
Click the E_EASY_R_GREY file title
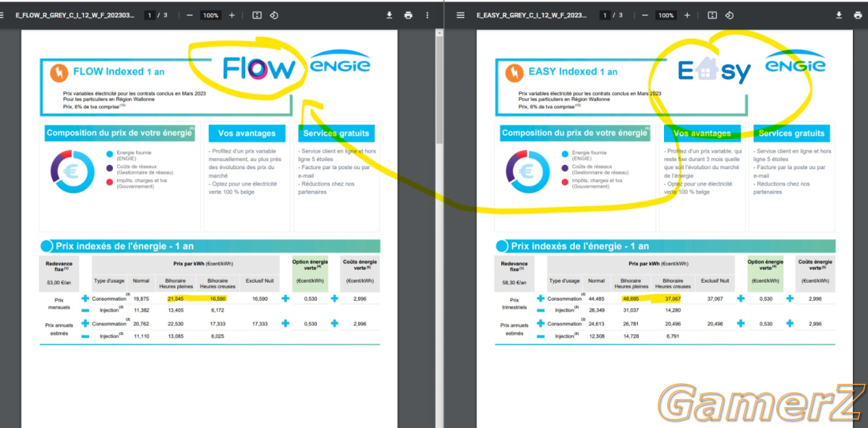[x=530, y=15]
